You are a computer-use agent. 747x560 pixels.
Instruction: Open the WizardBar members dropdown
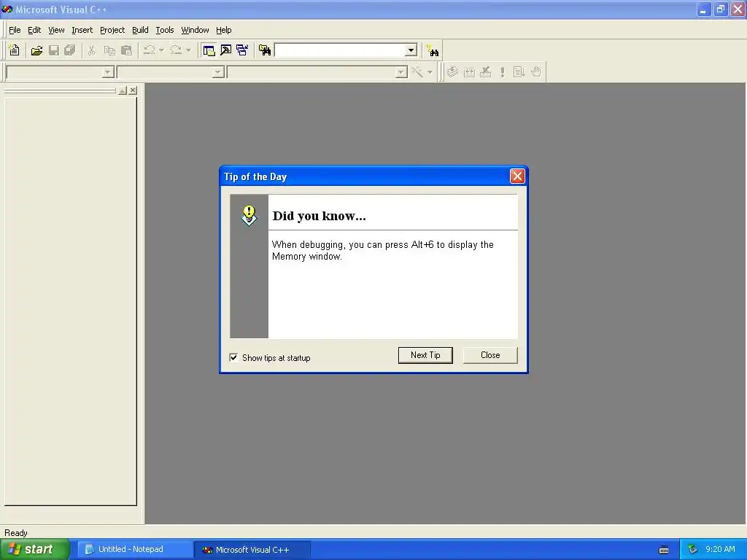(x=402, y=72)
